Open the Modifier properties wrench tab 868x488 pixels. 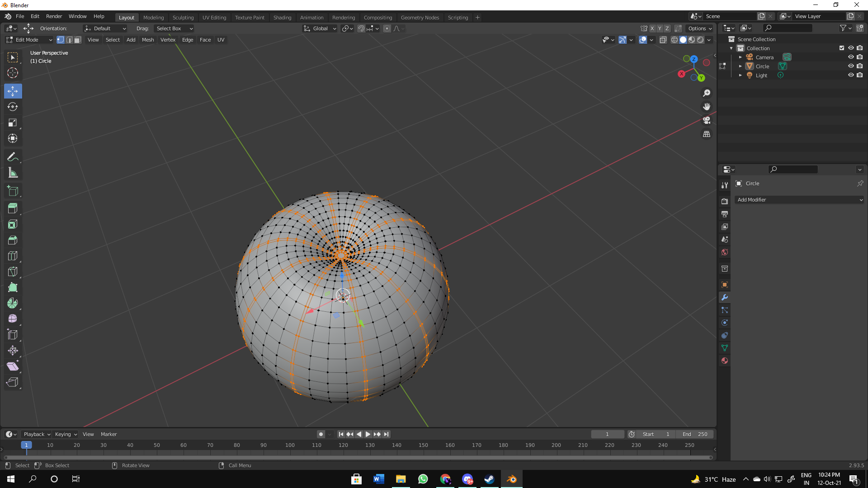(725, 297)
